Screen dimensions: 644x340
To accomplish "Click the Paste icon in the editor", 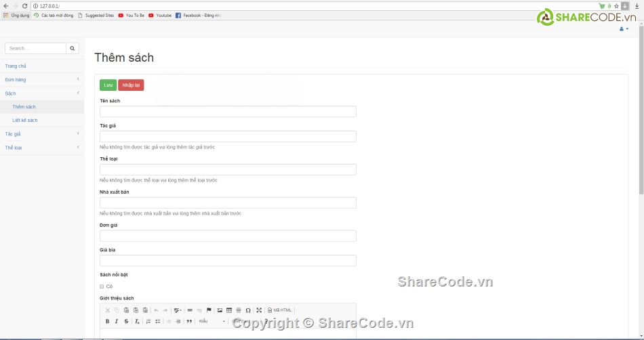I will pyautogui.click(x=126, y=310).
